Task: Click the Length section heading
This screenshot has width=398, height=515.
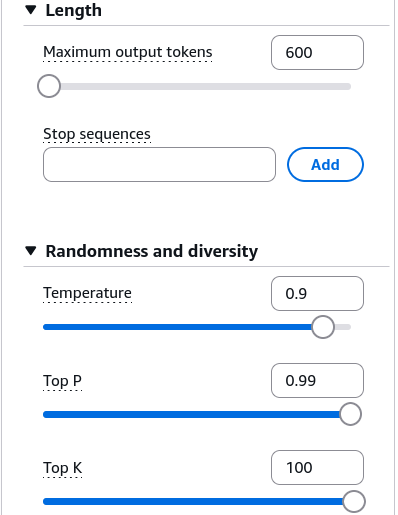Action: (74, 10)
